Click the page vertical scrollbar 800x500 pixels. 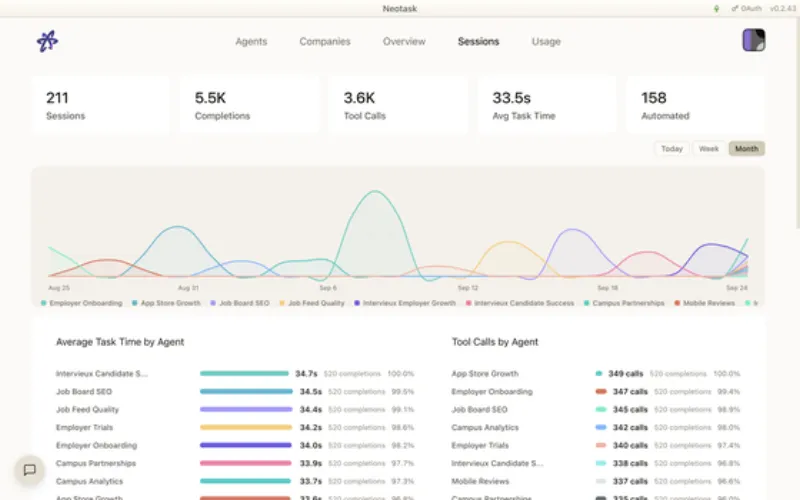pos(797,122)
